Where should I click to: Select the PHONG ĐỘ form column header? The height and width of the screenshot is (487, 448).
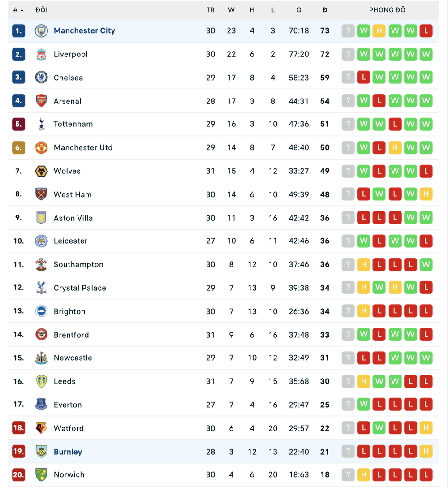coord(387,10)
